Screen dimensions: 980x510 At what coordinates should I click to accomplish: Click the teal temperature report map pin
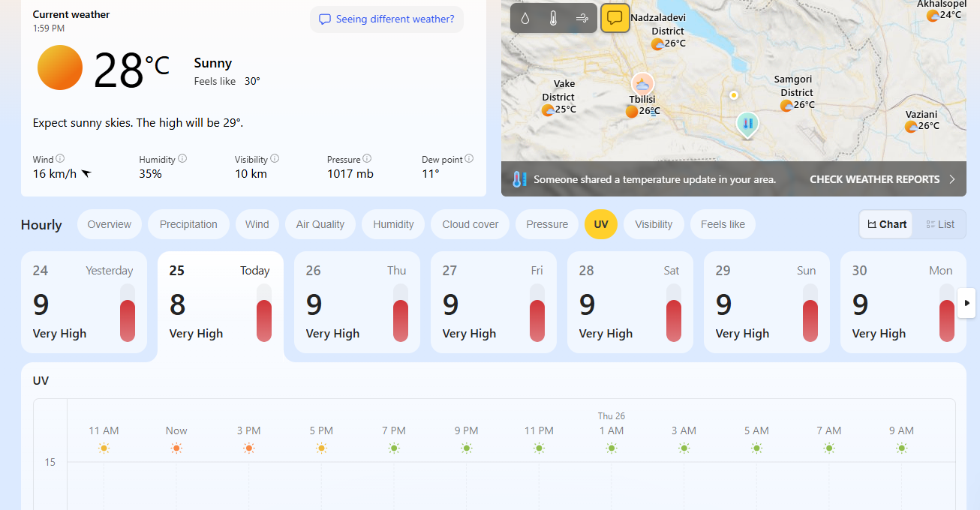pyautogui.click(x=747, y=124)
